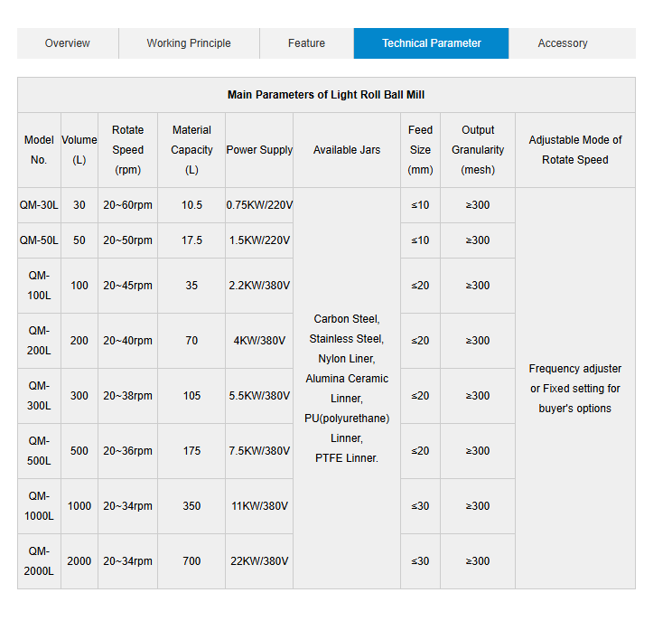Click the QM-2000L model cell

tap(39, 561)
